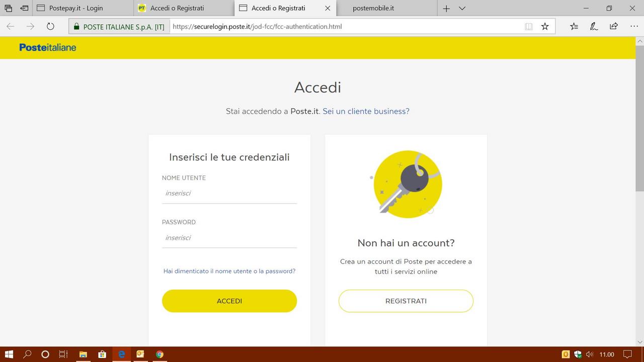Open the Windows Start menu
This screenshot has height=362, width=644.
coord(9,354)
